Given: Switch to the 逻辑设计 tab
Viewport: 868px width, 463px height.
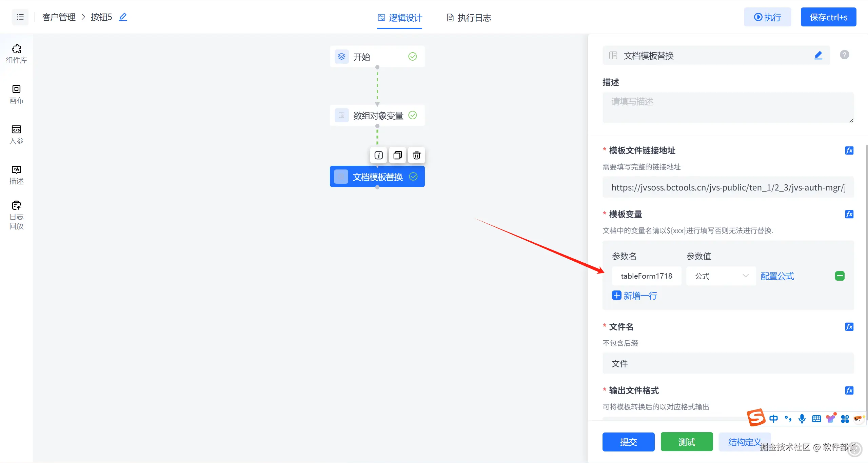Looking at the screenshot, I should click(400, 18).
